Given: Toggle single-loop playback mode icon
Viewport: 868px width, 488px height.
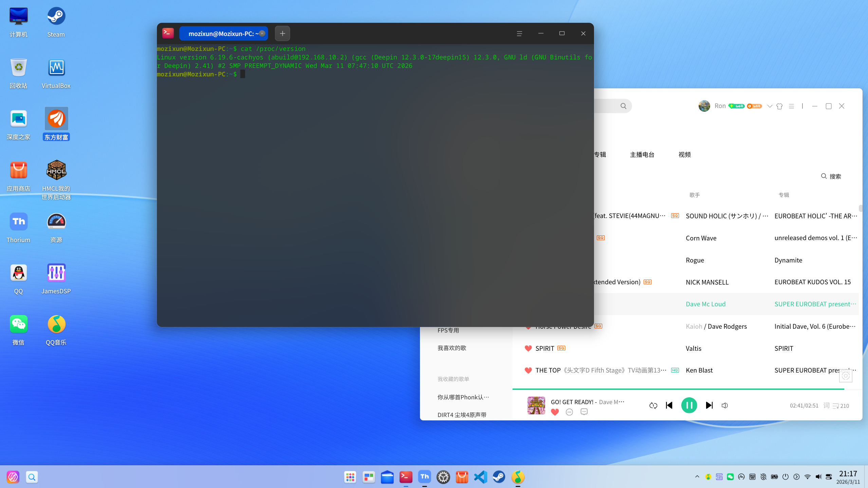Looking at the screenshot, I should click(x=653, y=405).
